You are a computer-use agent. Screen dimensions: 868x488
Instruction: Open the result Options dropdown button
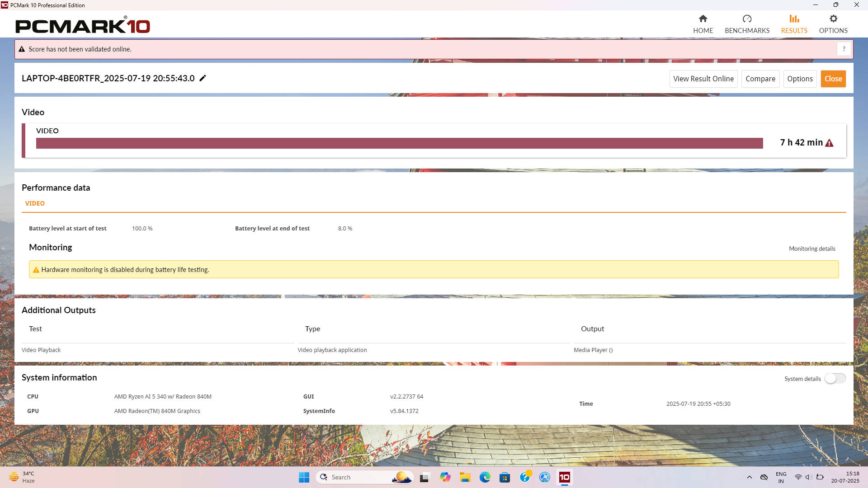coord(800,79)
